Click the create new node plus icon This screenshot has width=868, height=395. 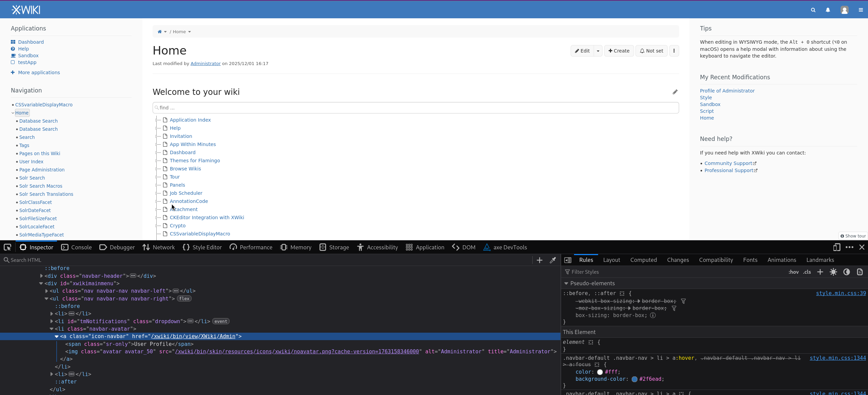pos(539,260)
